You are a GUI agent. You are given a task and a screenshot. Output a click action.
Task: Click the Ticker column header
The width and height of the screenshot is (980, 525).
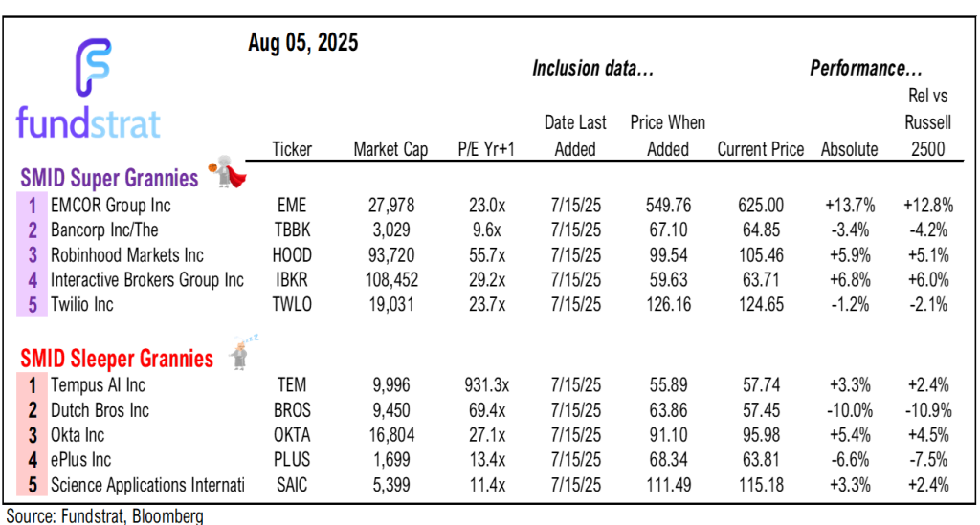point(292,149)
